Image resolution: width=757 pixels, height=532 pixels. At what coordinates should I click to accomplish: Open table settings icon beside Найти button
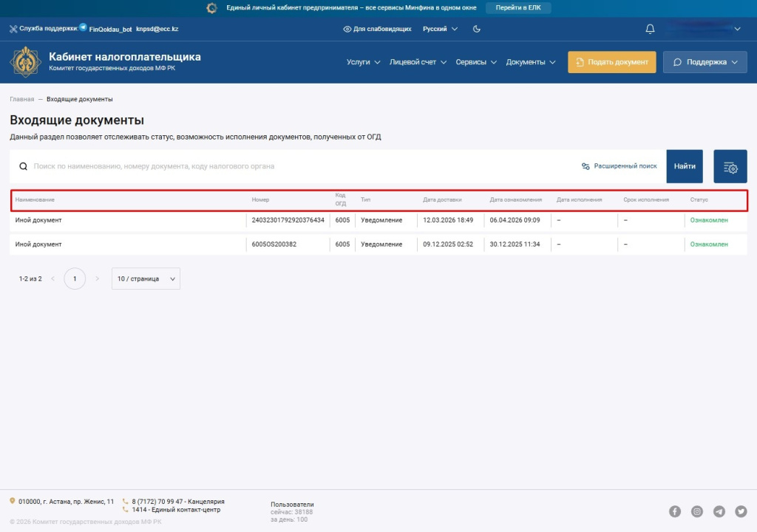click(730, 166)
